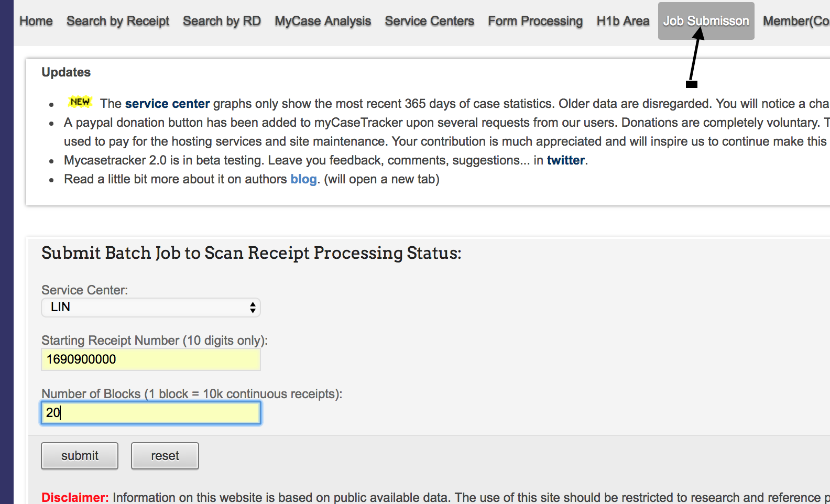
Task: Reset the batch job form
Action: 165,456
